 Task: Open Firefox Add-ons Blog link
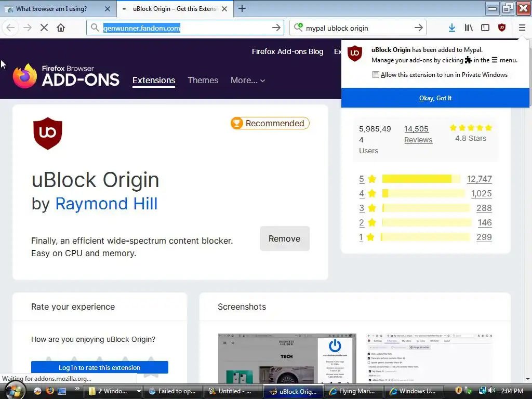tap(287, 51)
